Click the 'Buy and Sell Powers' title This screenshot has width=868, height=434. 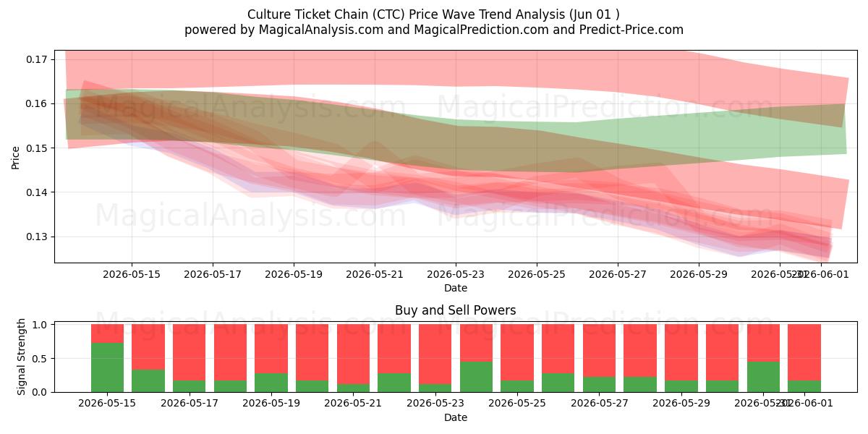click(x=456, y=310)
